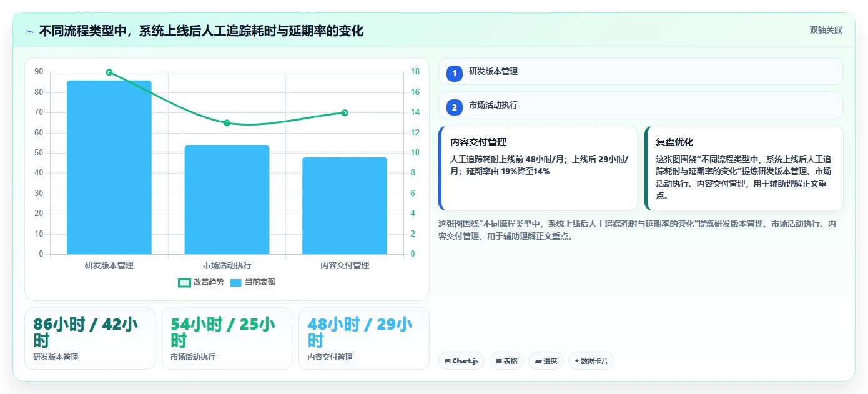Select the 研发版本管理 list row
Viewport: 868px width, 394px height.
pyautogui.click(x=641, y=71)
